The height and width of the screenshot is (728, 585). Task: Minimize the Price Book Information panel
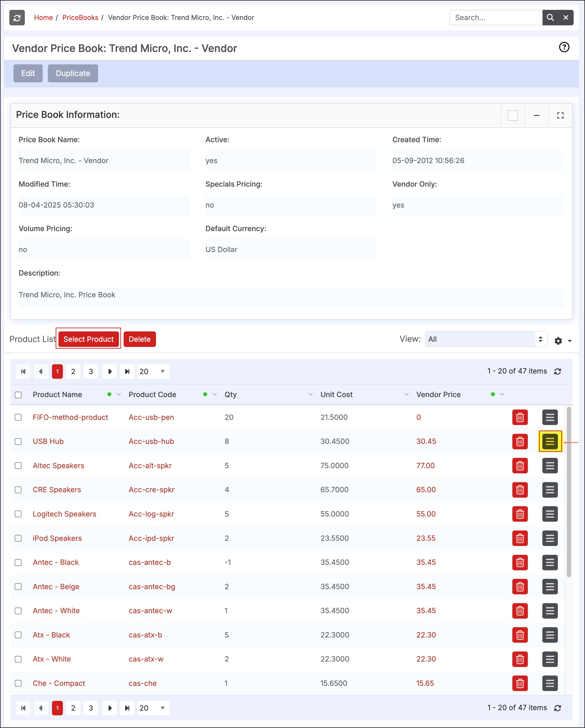tap(536, 116)
